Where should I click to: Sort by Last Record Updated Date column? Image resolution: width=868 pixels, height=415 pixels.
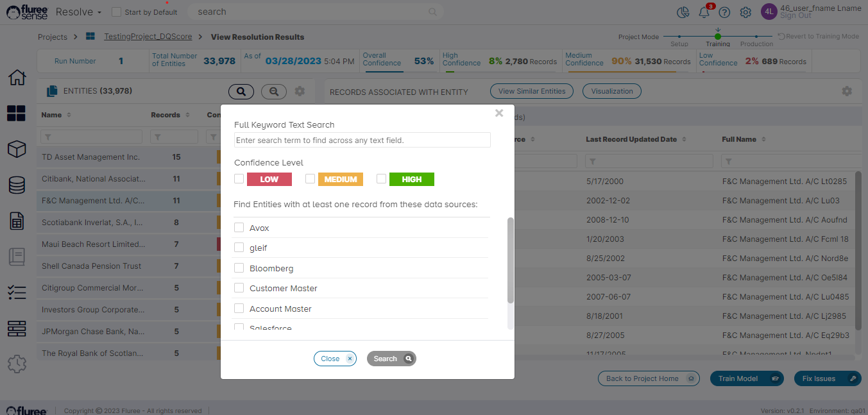[684, 139]
